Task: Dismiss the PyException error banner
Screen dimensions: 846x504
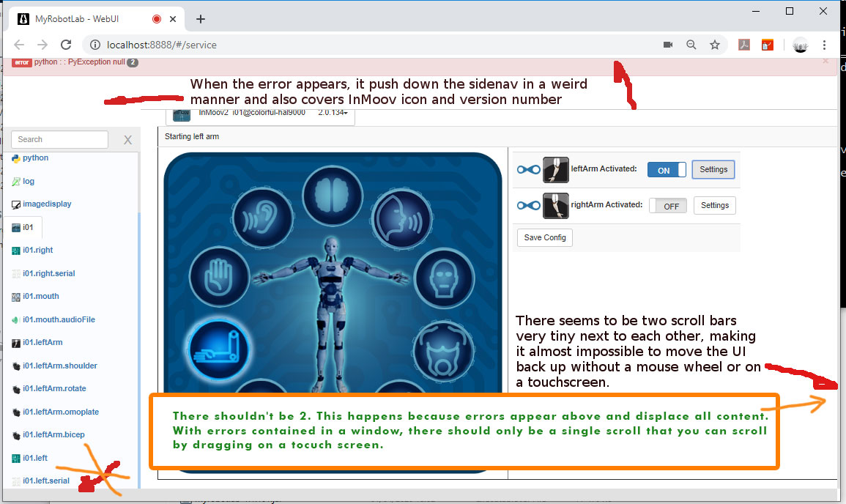Action: point(825,61)
